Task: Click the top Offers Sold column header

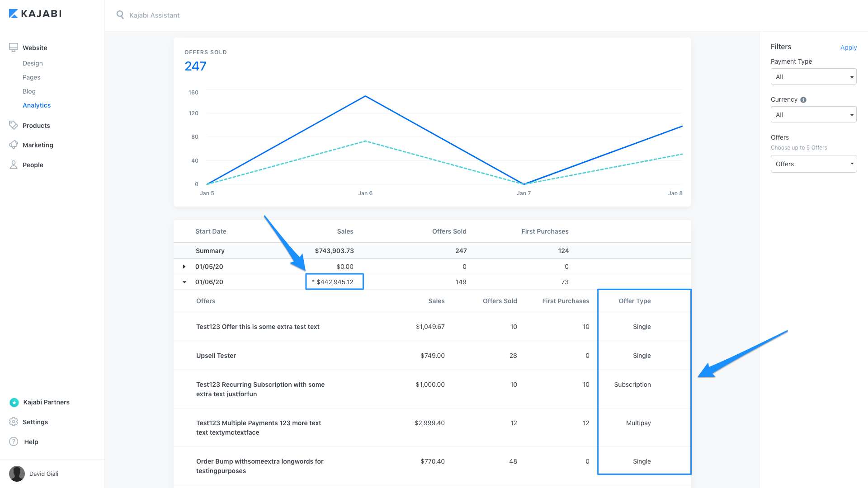Action: 449,231
